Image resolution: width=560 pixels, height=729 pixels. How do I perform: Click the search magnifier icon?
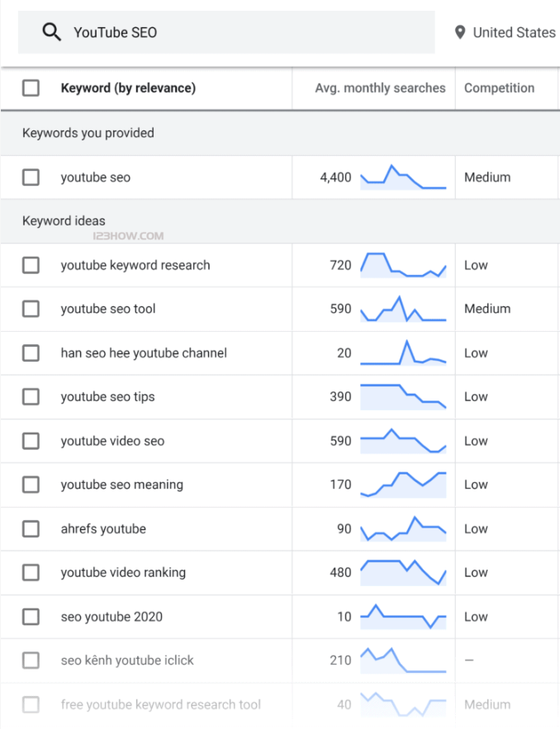coord(52,32)
